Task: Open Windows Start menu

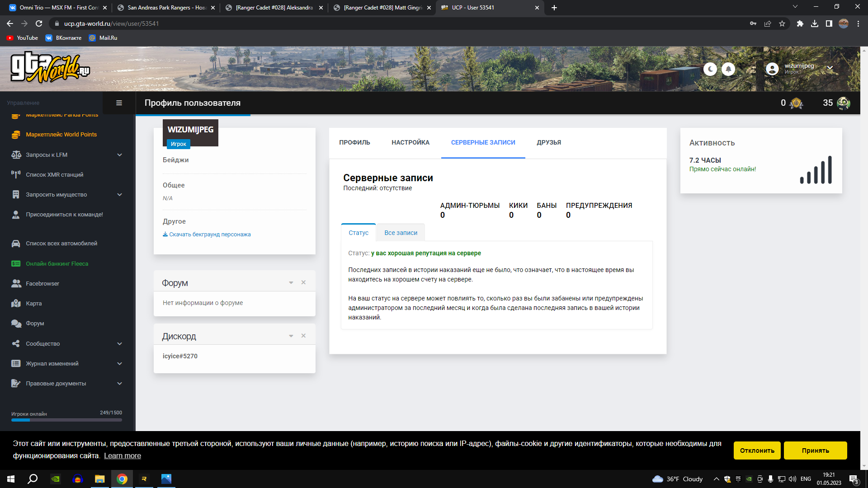Action: (11, 479)
